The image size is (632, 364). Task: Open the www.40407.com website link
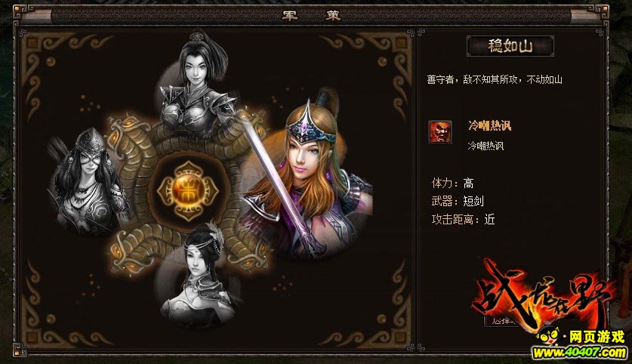coord(579,353)
